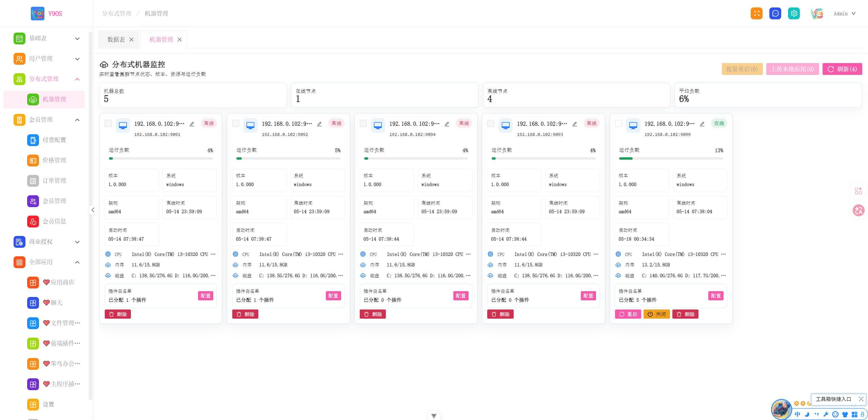
Task: Close the 机器管理 tab
Action: tap(180, 40)
